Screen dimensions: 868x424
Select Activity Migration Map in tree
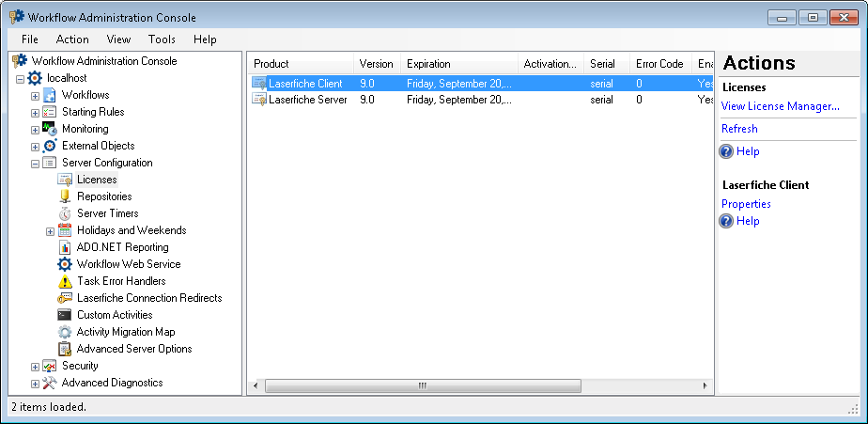point(126,332)
